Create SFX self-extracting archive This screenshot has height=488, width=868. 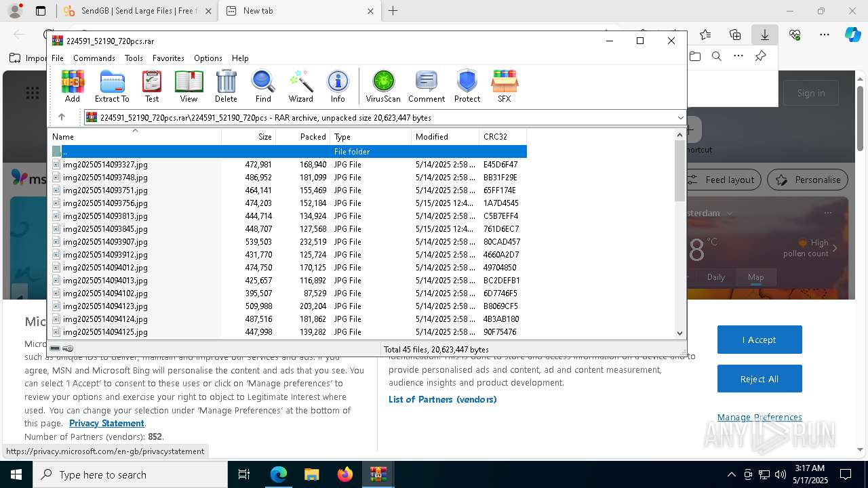(504, 86)
